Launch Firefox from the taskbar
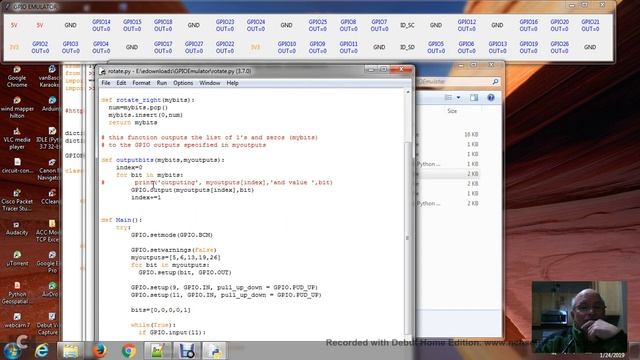 [100, 351]
